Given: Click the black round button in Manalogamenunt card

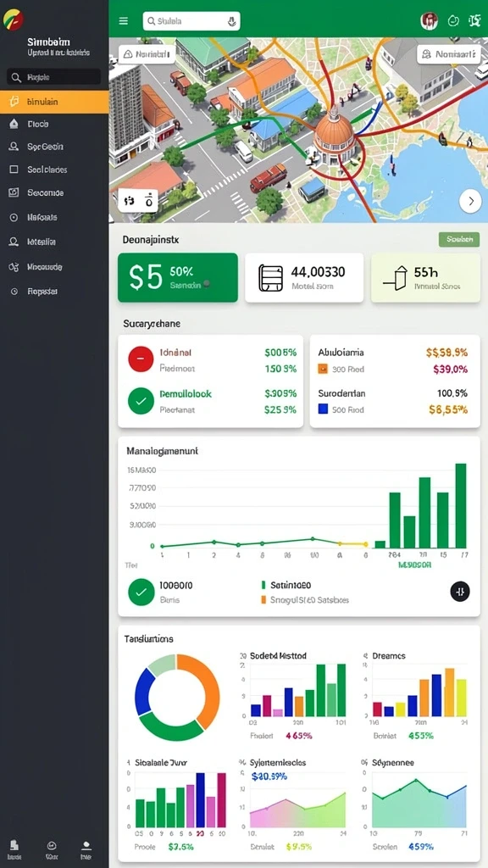Looking at the screenshot, I should point(460,591).
